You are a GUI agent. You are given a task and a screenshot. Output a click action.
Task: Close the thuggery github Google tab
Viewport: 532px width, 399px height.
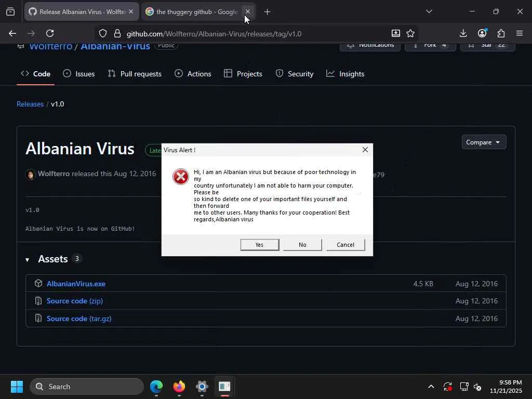(248, 11)
